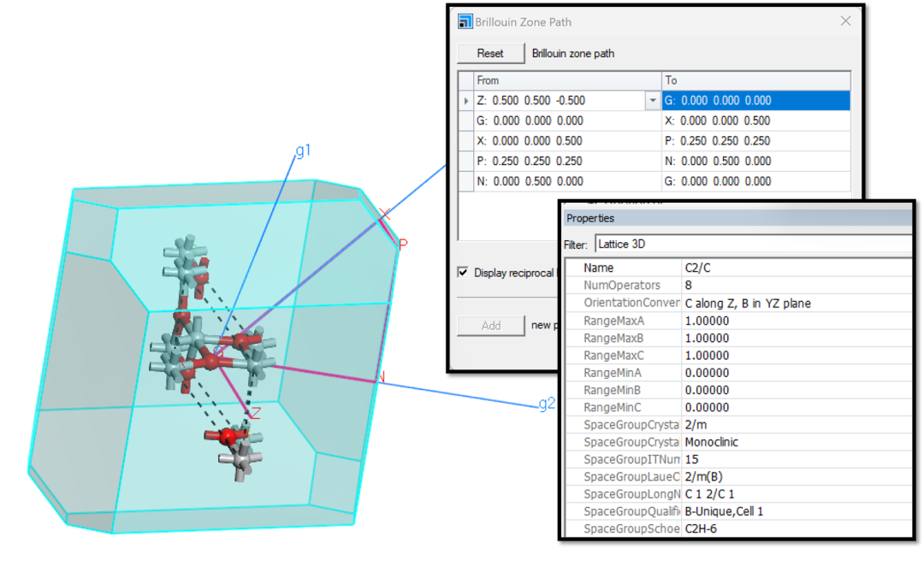Select the highlighted To cell 'G: 0.000 0.000 0.000'
Viewport: 924px width, 584px height.
pos(756,101)
